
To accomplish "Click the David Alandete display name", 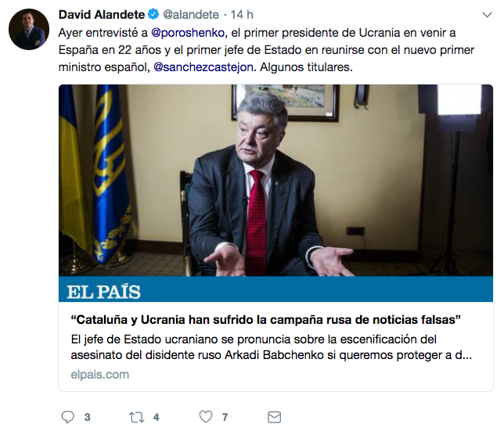I will click(x=102, y=14).
